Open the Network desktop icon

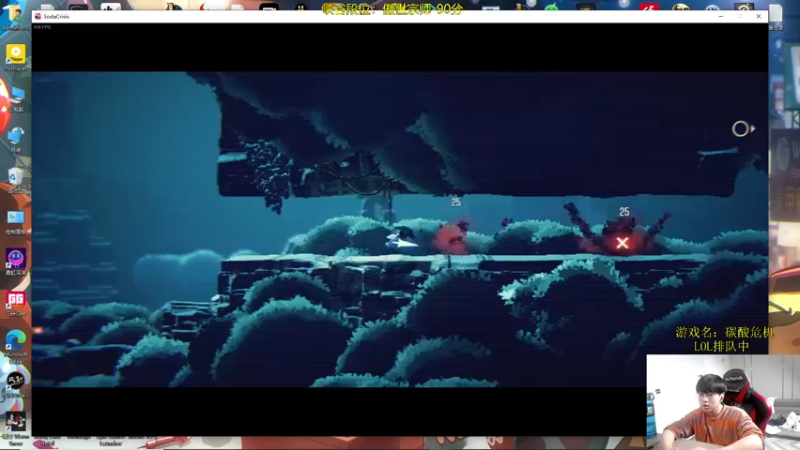[x=16, y=139]
